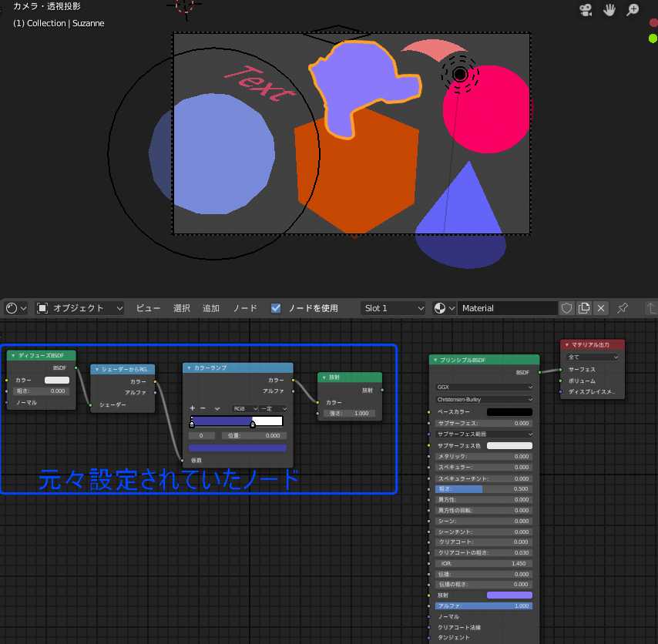The height and width of the screenshot is (644, 658).
Task: Open the ビュー menu
Action: (148, 308)
